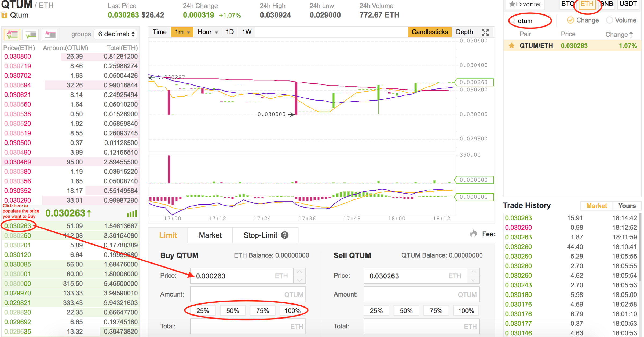Click the green signal bars icon
This screenshot has height=337, width=644.
[132, 214]
